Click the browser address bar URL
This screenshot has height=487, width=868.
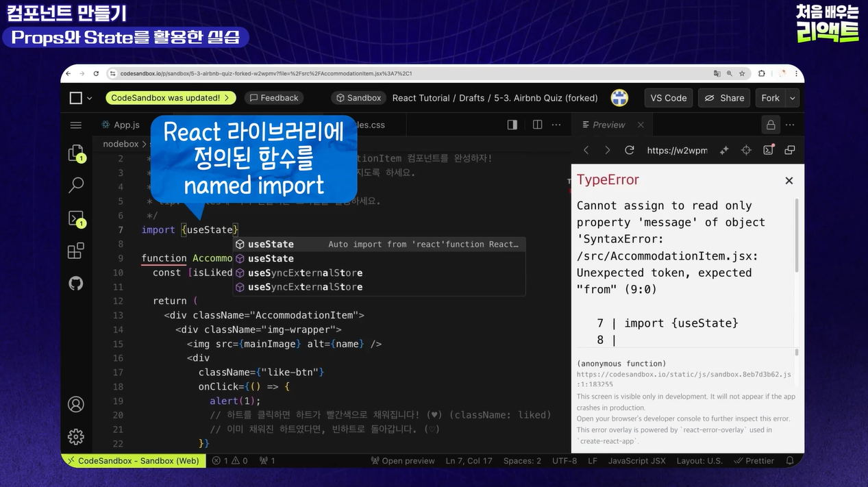[266, 73]
